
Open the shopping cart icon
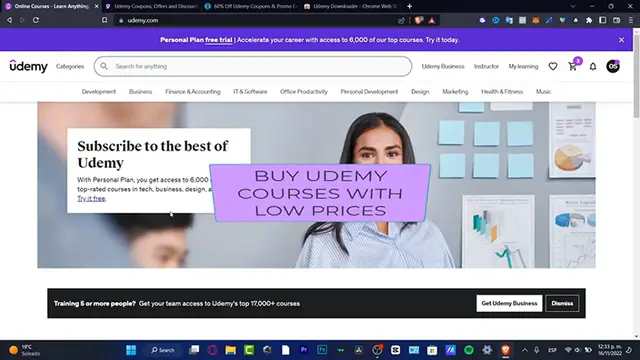[x=573, y=67]
